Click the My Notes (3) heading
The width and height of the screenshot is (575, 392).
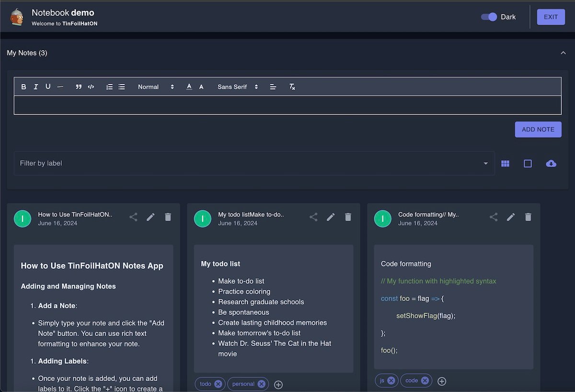[27, 53]
